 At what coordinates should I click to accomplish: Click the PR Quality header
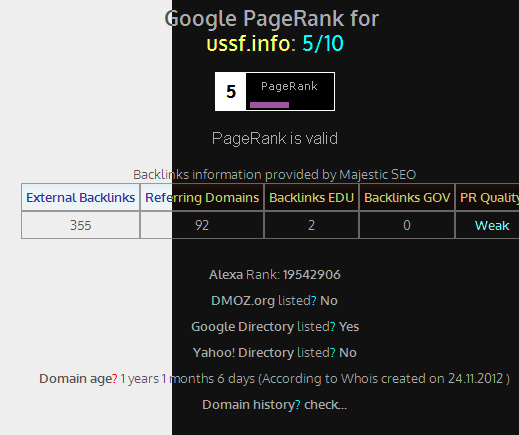[x=489, y=198]
